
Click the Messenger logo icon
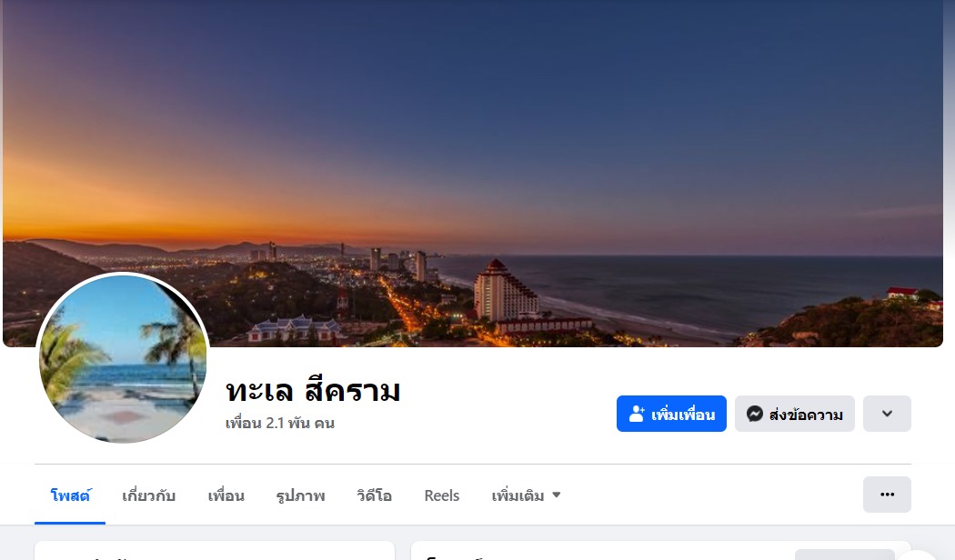[755, 414]
